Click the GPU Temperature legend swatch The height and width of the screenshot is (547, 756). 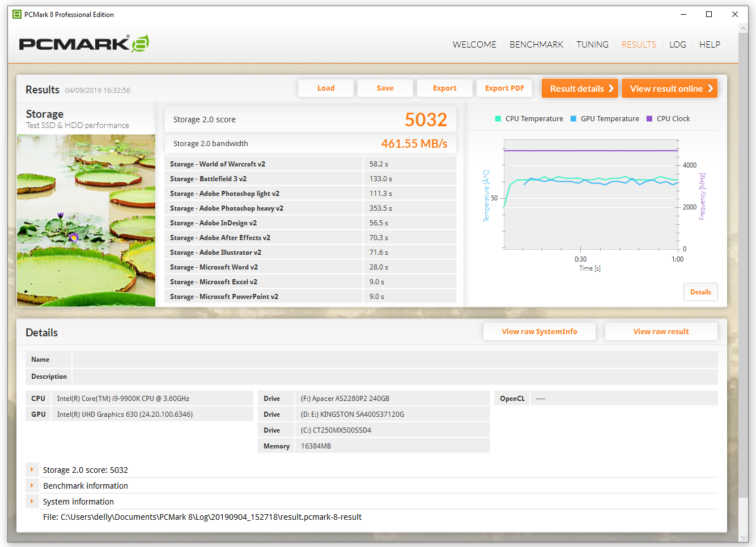[x=573, y=119]
